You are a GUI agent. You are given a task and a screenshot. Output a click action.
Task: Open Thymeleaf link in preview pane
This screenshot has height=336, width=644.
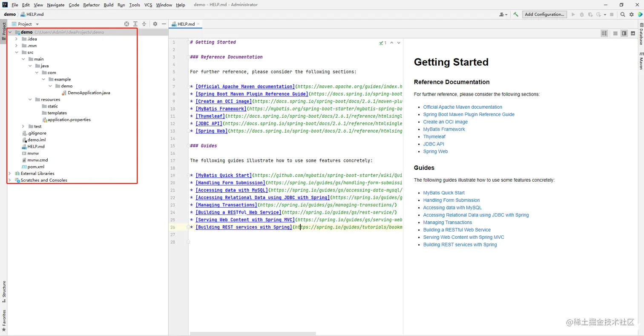[434, 136]
